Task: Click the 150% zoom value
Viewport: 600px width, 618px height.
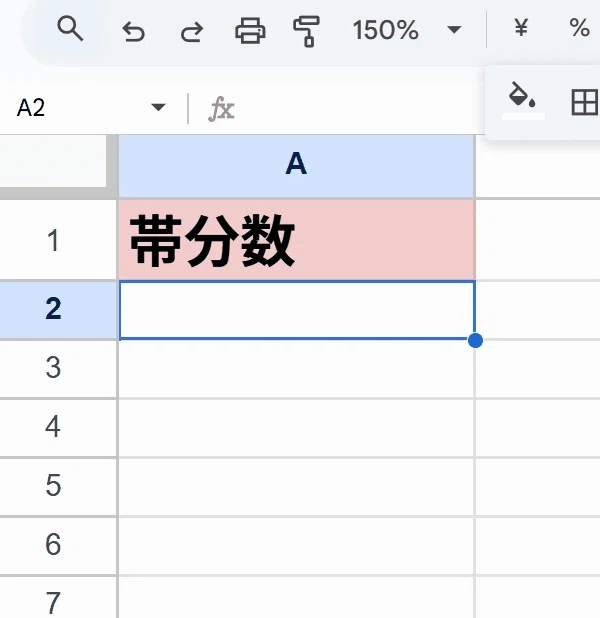Action: [x=385, y=30]
